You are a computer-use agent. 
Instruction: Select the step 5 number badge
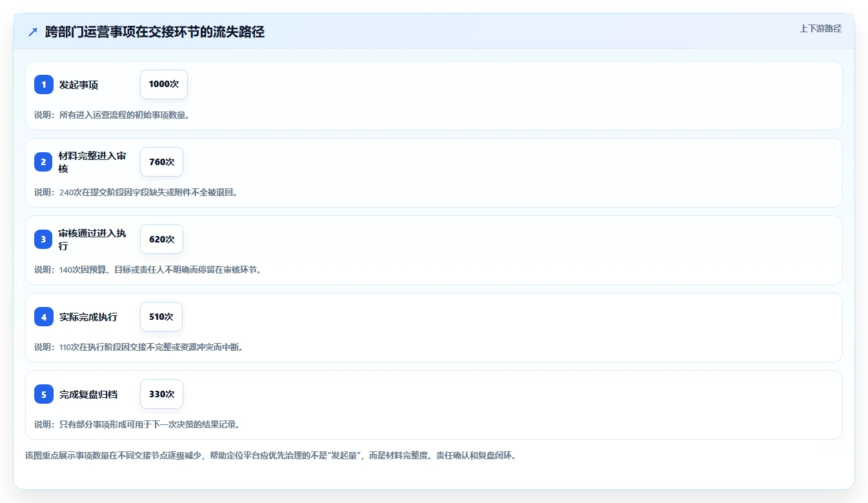point(44,394)
